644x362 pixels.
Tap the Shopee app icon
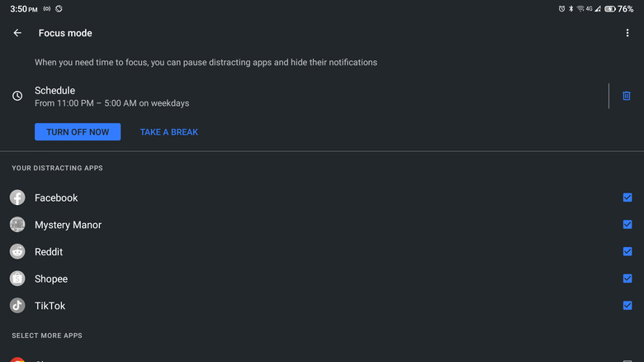click(x=17, y=279)
